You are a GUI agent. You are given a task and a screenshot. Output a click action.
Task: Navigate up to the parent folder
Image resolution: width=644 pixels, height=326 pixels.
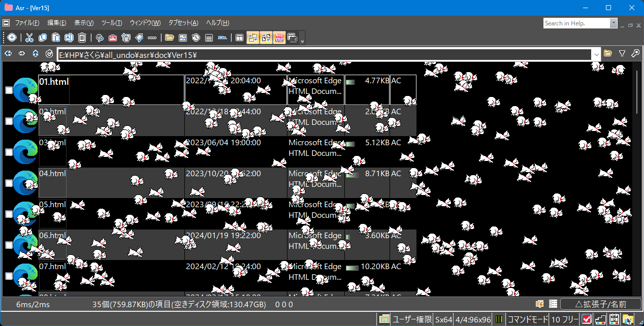(35, 53)
